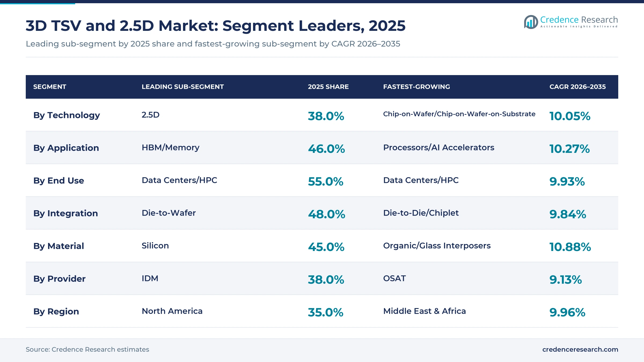Click the 48.0% share value

327,214
